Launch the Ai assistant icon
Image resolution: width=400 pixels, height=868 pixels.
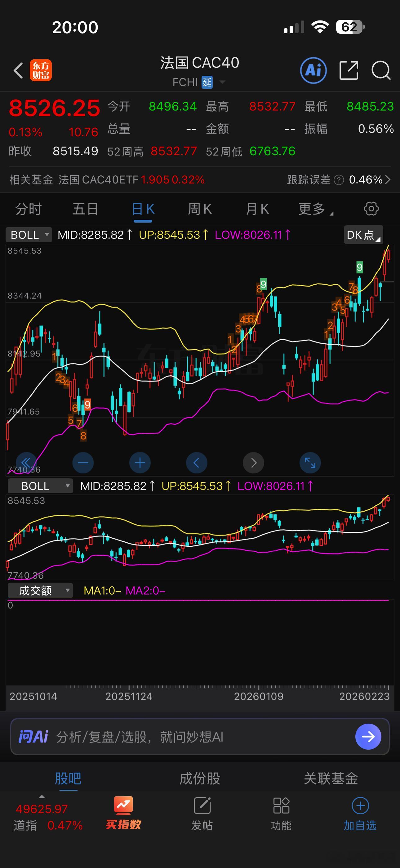point(313,70)
